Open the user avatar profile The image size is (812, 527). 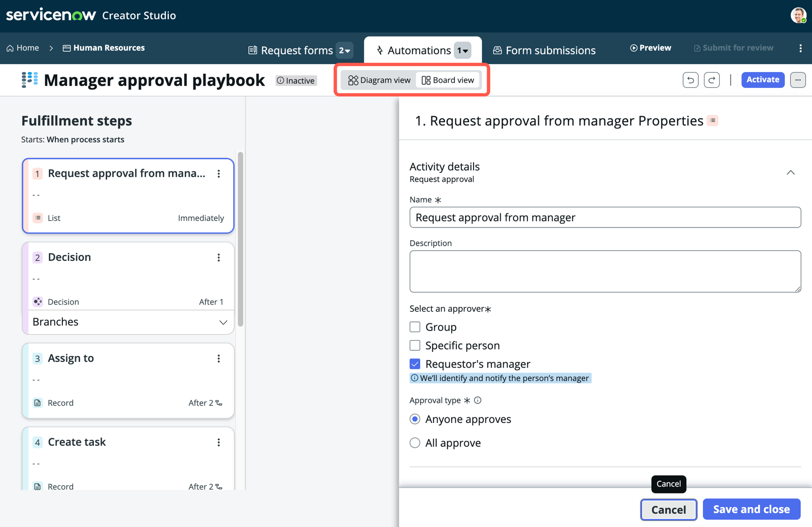(x=798, y=15)
